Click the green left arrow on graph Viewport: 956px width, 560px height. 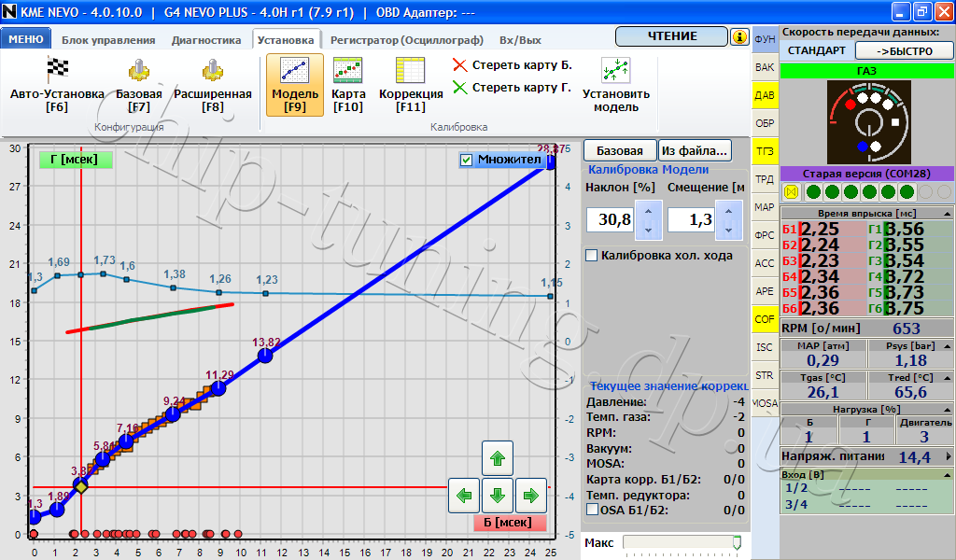464,496
